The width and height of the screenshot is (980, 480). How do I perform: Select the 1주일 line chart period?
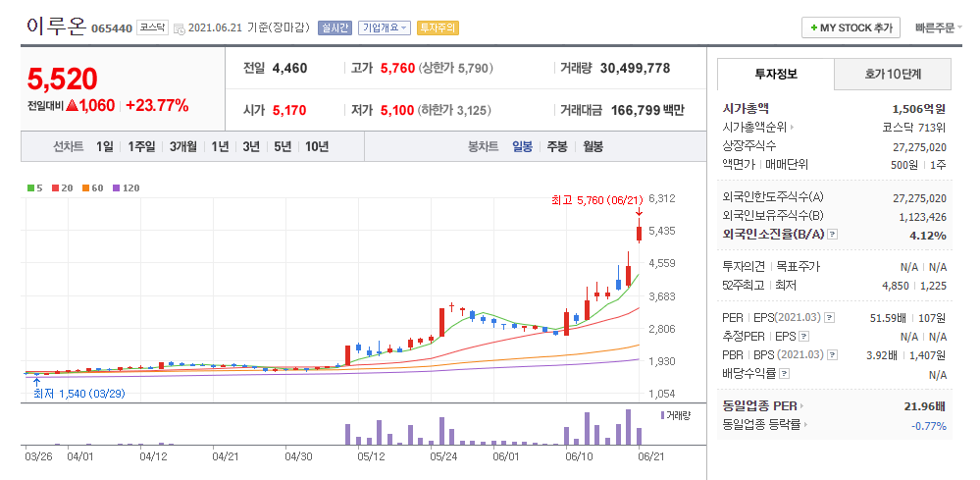click(x=141, y=147)
